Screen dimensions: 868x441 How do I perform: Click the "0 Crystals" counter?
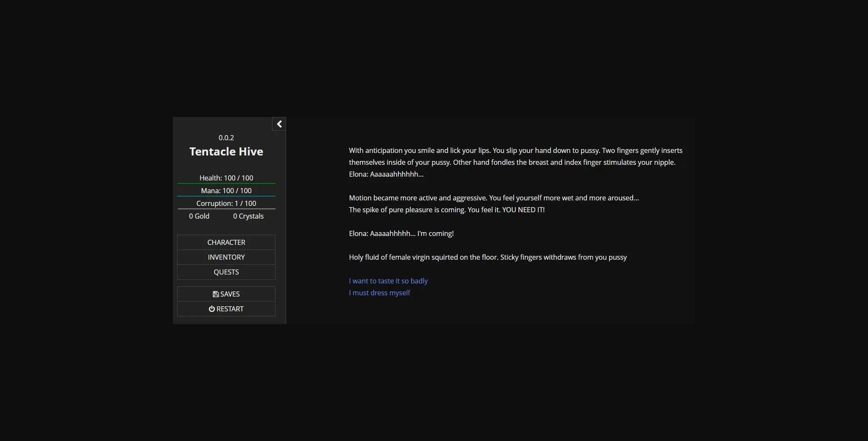[x=248, y=216]
